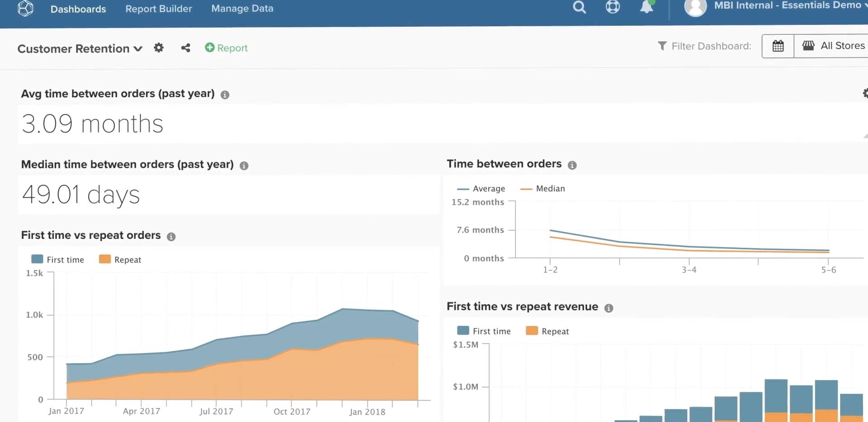Click the Jan 2018 axis label
This screenshot has width=868, height=422.
[367, 412]
